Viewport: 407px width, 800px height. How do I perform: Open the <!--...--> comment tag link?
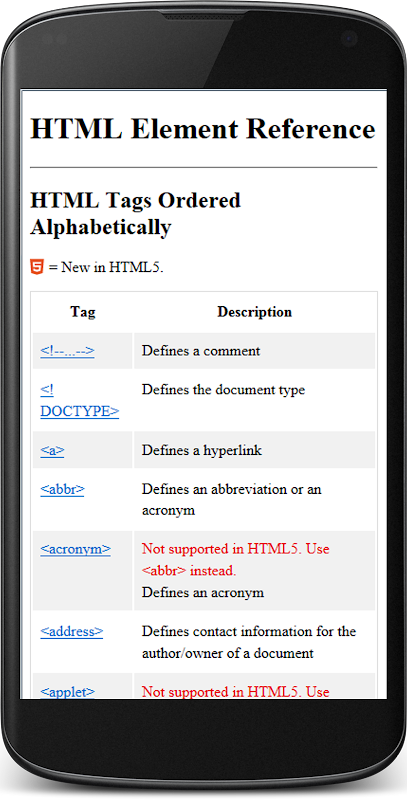[67, 351]
